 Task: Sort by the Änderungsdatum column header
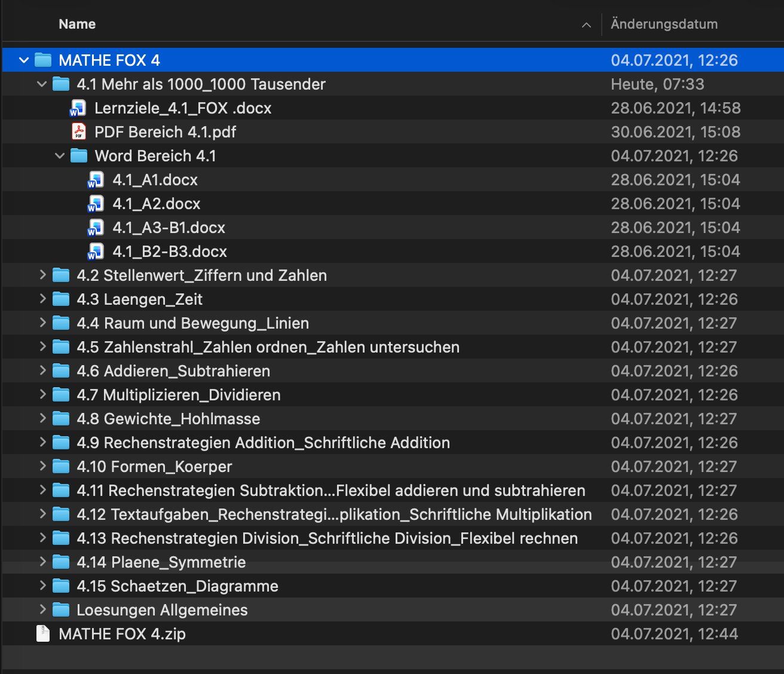click(664, 24)
